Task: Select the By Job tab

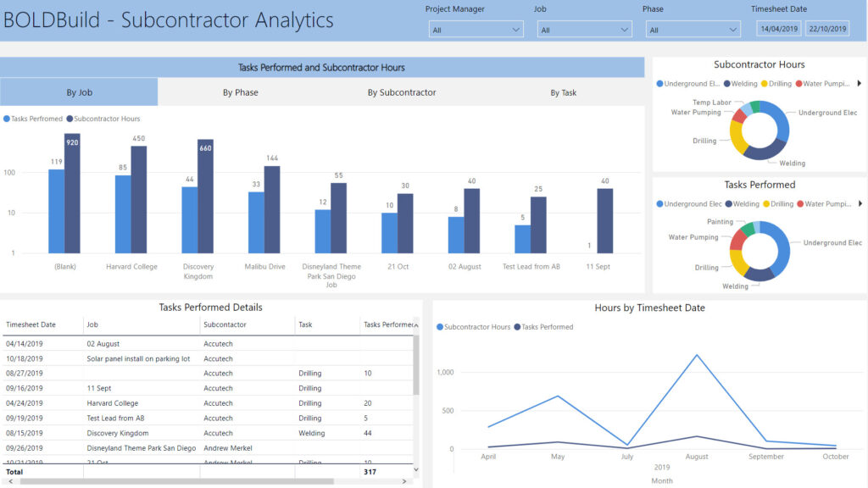Action: coord(79,92)
